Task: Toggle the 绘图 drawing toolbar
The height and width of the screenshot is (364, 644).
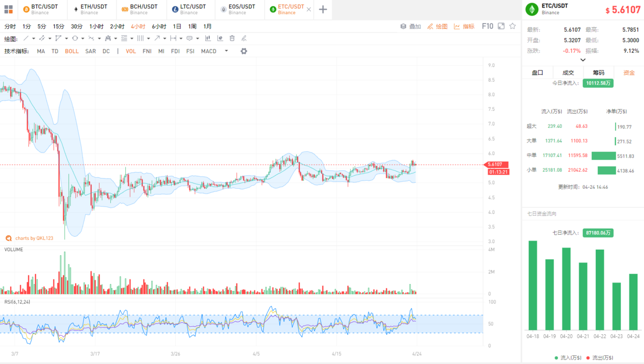Action: tap(437, 26)
